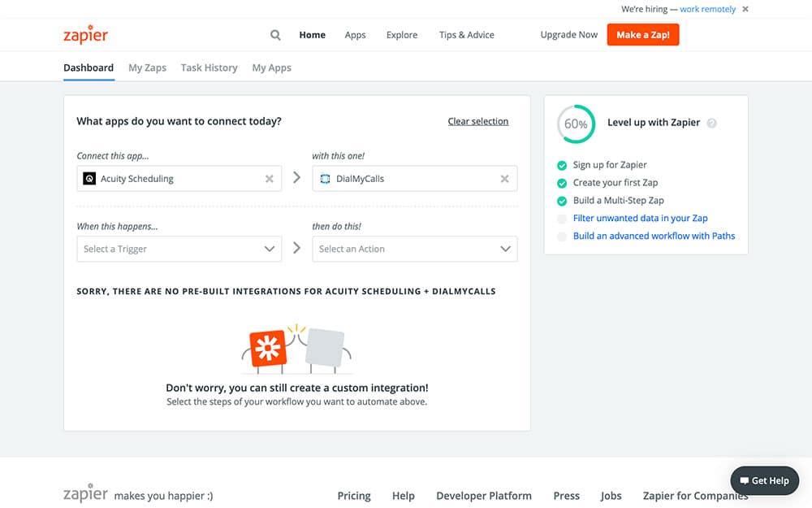Switch to the My Zaps tab
Image resolution: width=812 pixels, height=508 pixels.
click(x=147, y=67)
